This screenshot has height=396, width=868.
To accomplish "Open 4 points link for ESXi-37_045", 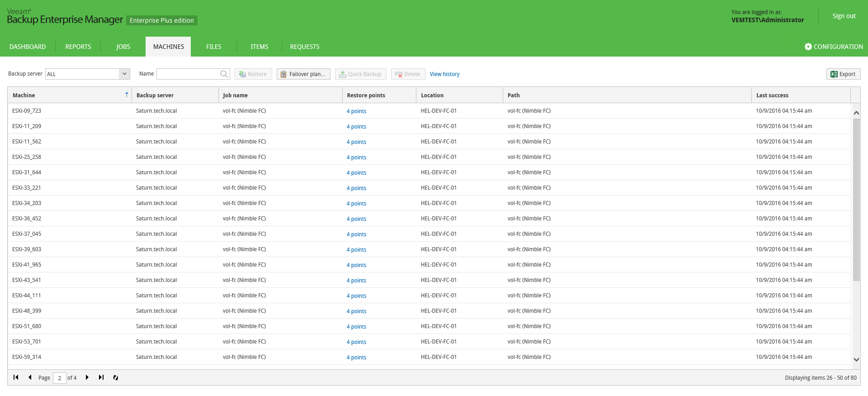I will (356, 234).
